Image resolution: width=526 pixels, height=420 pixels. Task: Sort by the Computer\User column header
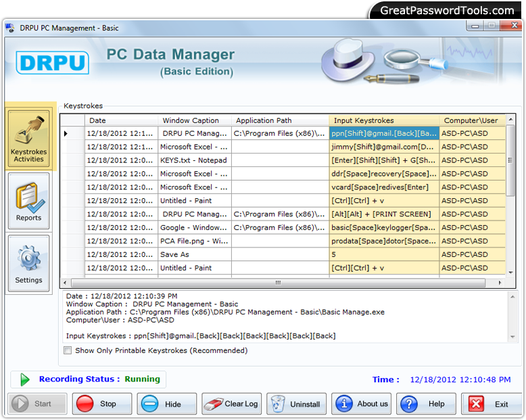click(472, 120)
